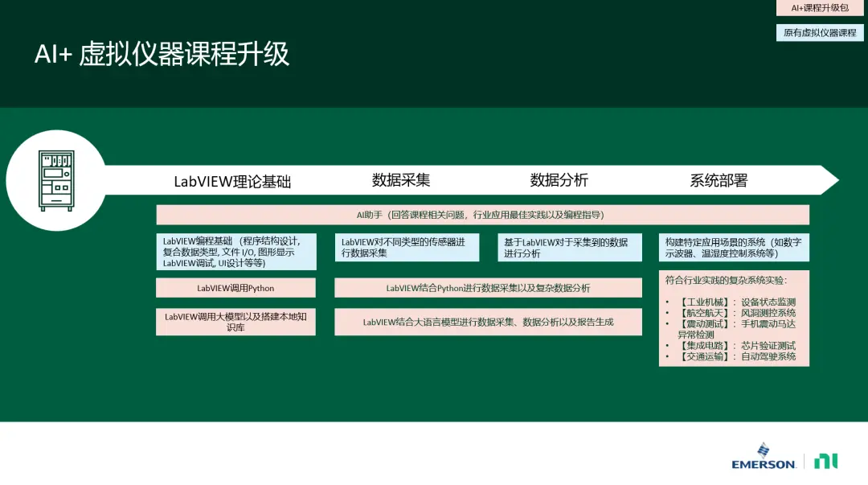Click the slide title 'AI+ 虚拟仪器课程升级'
The width and height of the screenshot is (868, 485).
pos(162,55)
